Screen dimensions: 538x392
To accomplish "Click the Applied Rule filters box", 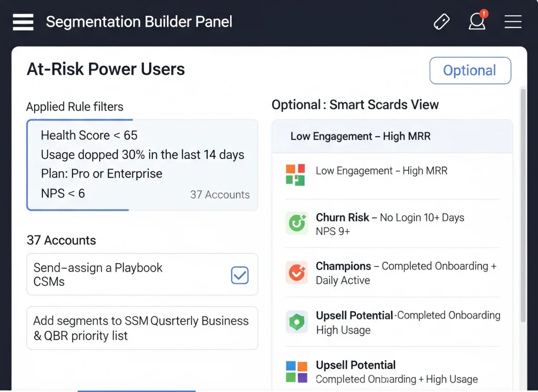I will 142,165.
